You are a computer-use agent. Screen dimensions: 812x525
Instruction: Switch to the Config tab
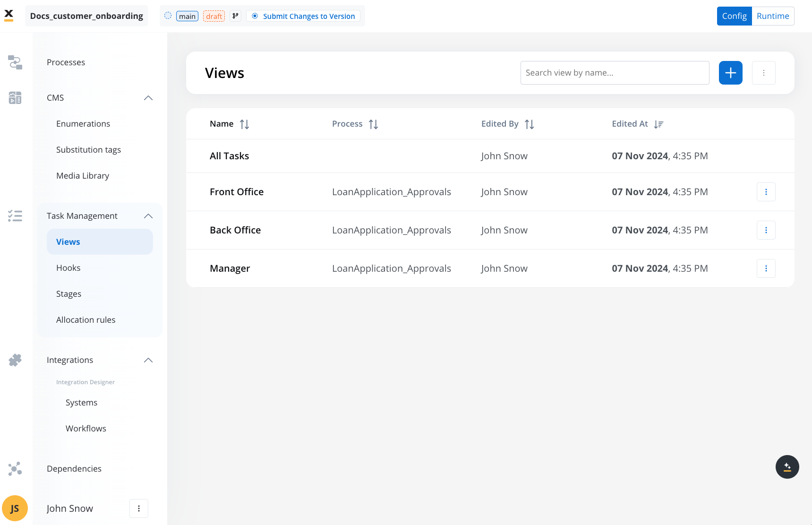(x=734, y=16)
